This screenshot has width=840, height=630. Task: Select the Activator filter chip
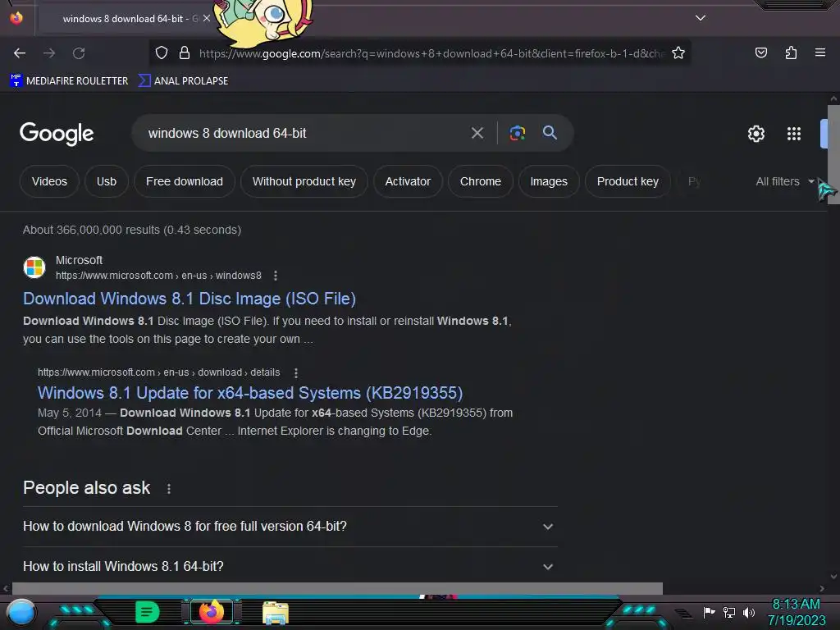[x=408, y=181]
